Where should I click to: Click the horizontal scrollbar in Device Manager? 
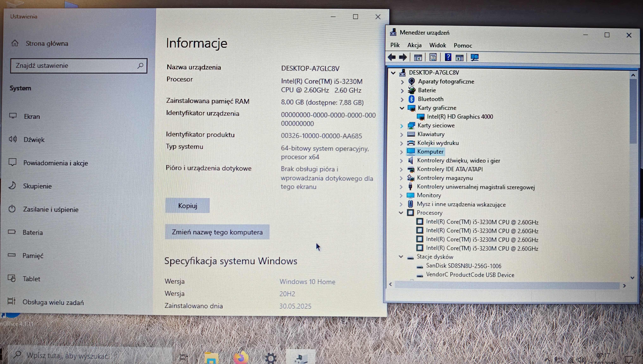[x=507, y=285]
